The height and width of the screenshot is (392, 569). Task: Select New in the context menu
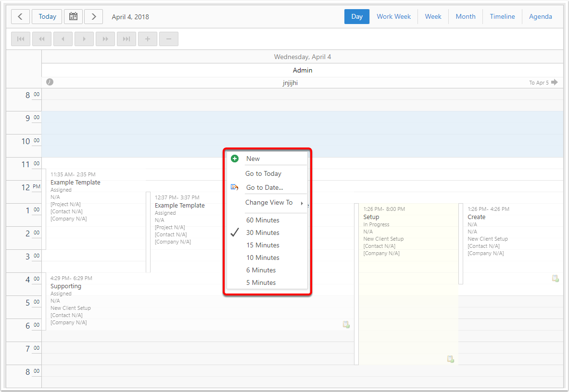pos(267,159)
